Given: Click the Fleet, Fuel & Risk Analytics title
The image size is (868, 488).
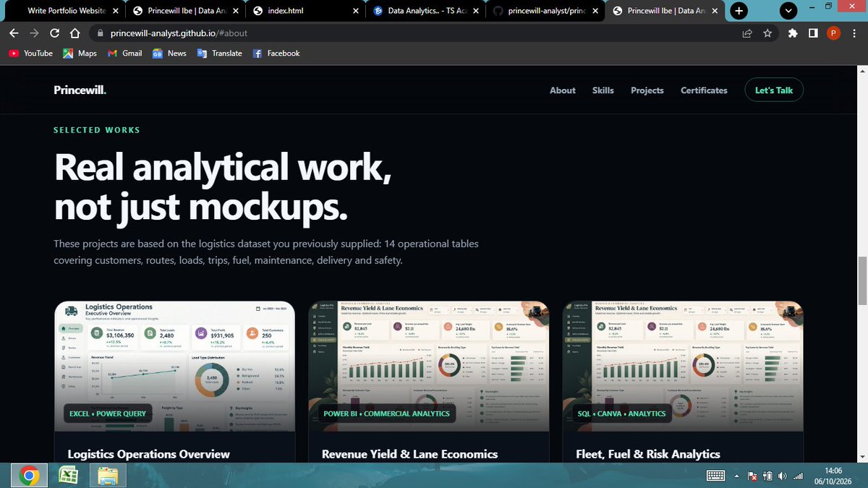Looking at the screenshot, I should pos(647,454).
